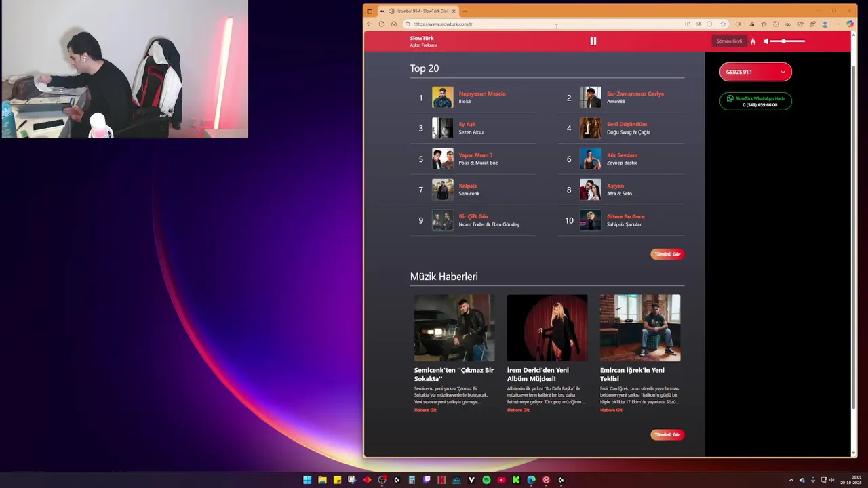Click Habere Git under İrem Derici article

(x=518, y=410)
